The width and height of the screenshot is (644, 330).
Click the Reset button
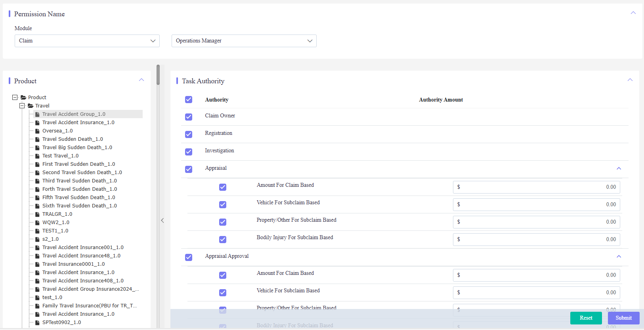coord(586,318)
